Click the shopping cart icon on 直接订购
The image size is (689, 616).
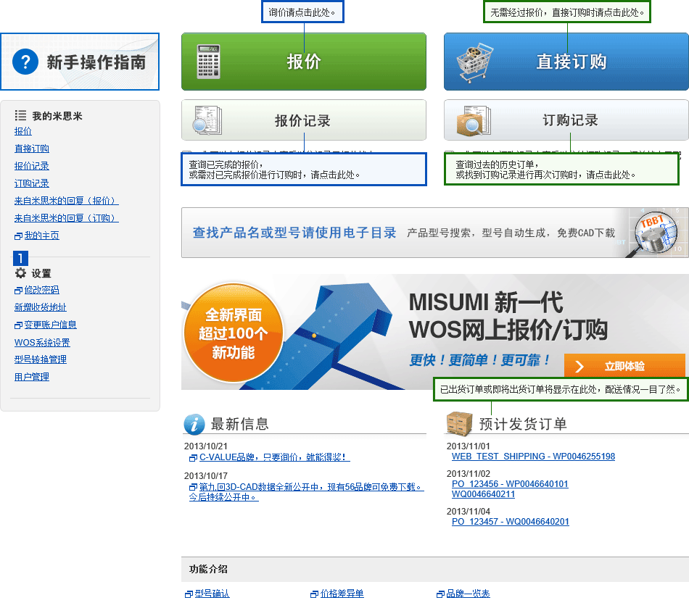(474, 62)
